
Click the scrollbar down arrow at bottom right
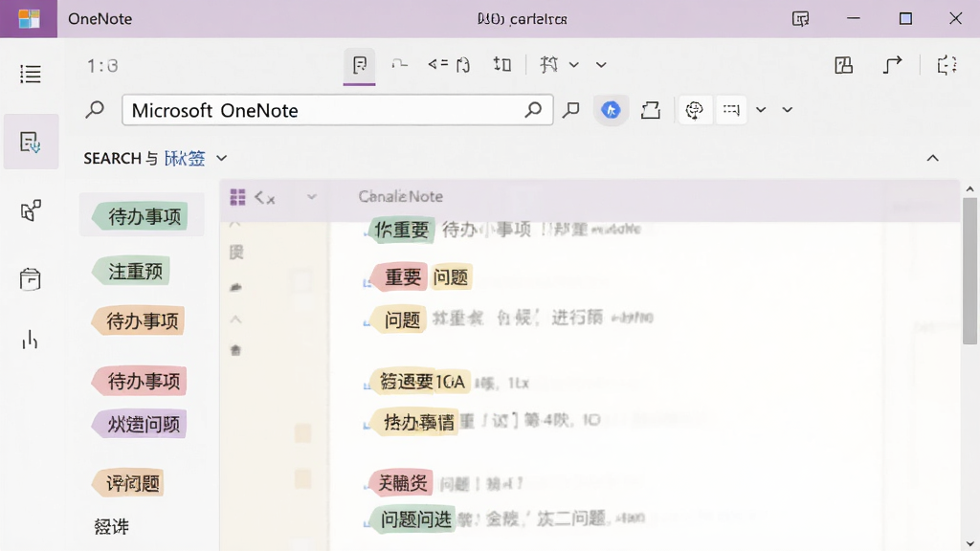[x=969, y=544]
